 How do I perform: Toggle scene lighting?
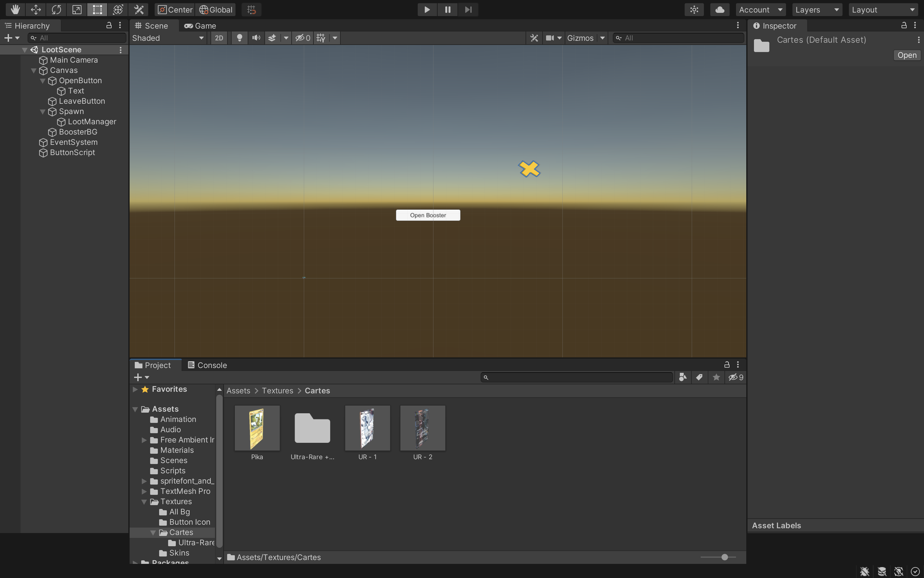tap(239, 38)
